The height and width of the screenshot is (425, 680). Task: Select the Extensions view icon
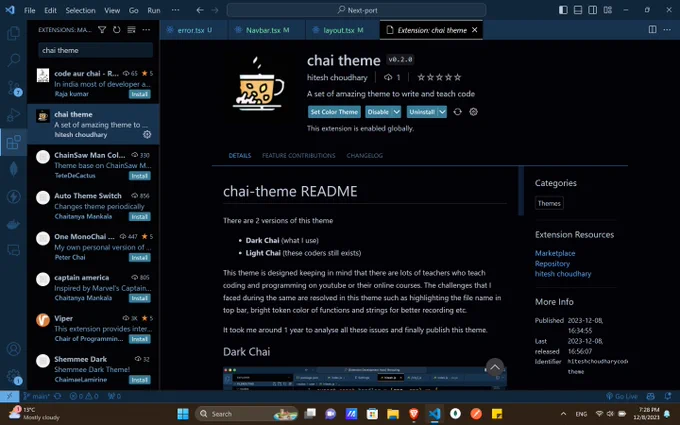pyautogui.click(x=13, y=142)
